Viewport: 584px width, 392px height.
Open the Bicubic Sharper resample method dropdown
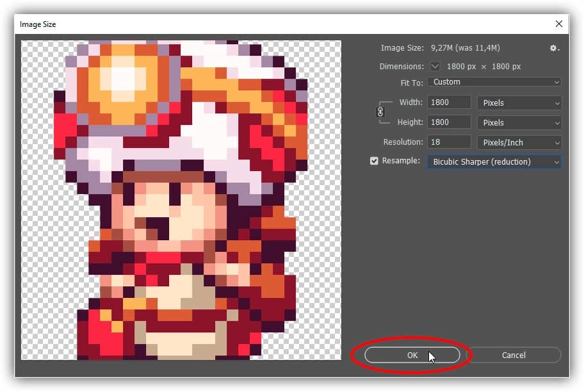(494, 161)
